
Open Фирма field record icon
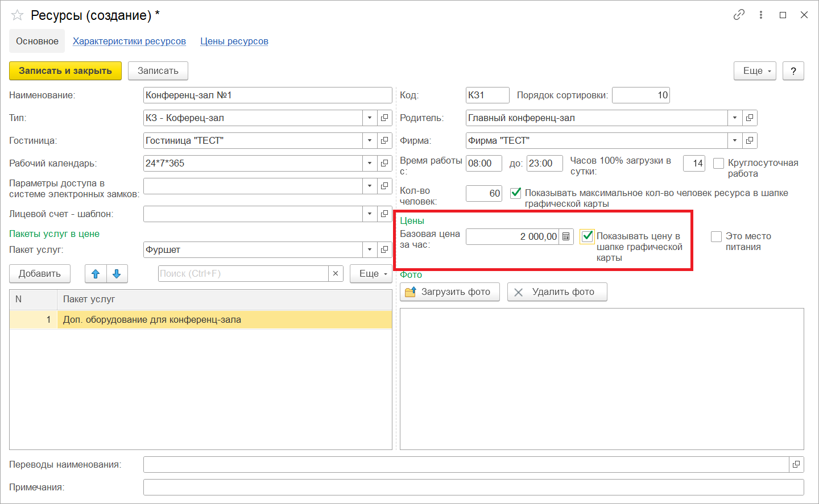pos(750,140)
